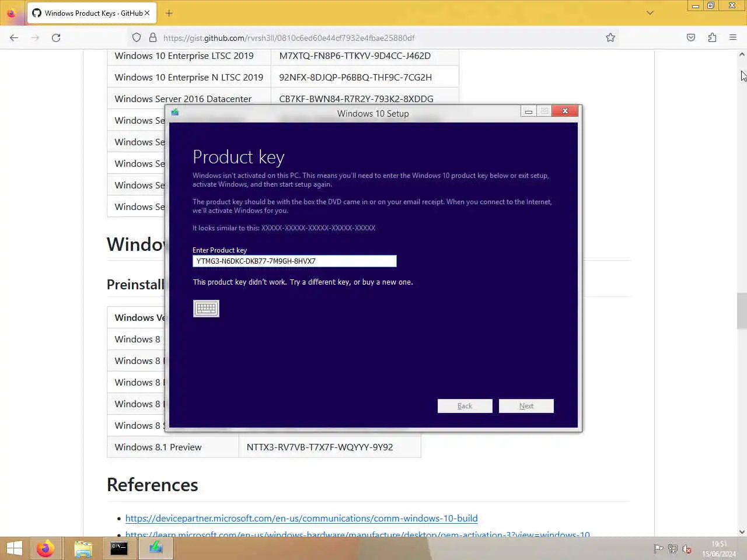Focus the Enter Product key field
Viewport: 747px width, 560px height.
pos(294,261)
